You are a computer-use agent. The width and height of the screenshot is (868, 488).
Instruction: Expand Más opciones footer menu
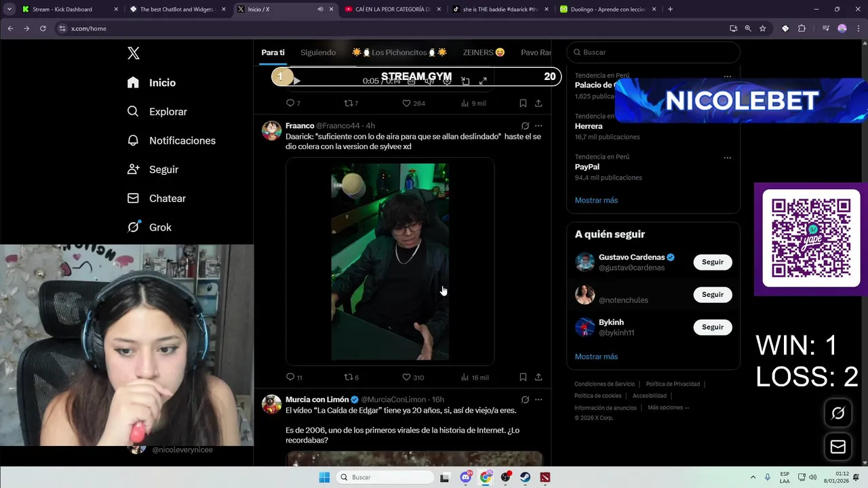click(x=668, y=407)
